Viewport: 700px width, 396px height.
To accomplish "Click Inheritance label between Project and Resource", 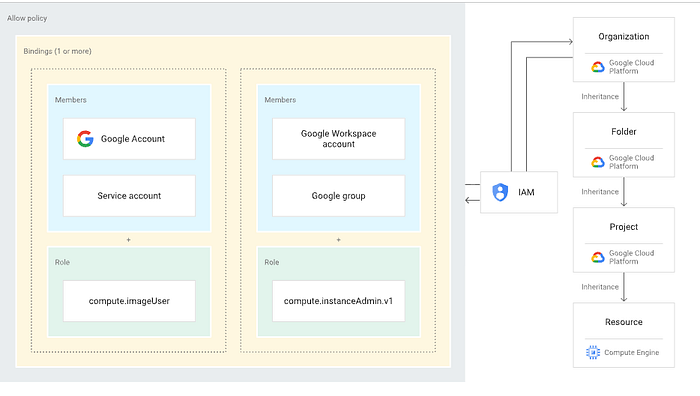I will tap(600, 287).
